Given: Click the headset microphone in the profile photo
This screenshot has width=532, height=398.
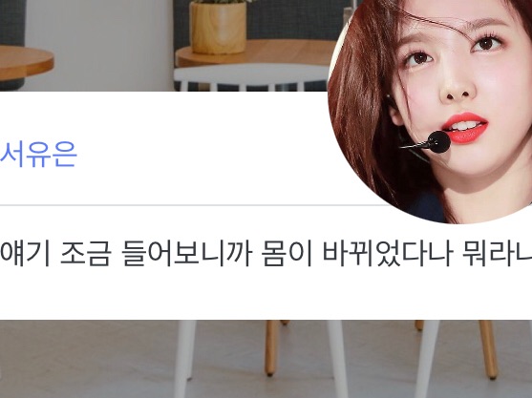Looking at the screenshot, I should tap(428, 142).
